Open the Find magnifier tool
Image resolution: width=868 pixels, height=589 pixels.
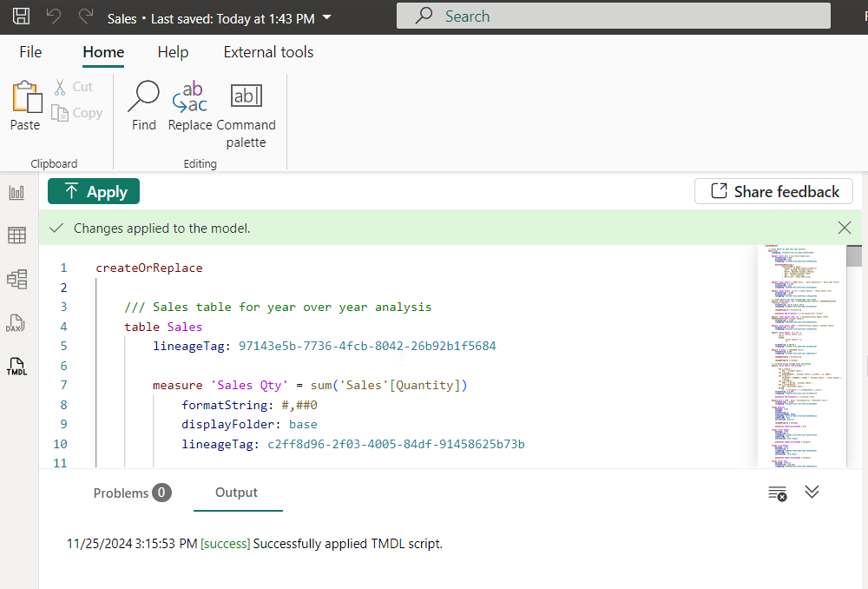(x=144, y=106)
